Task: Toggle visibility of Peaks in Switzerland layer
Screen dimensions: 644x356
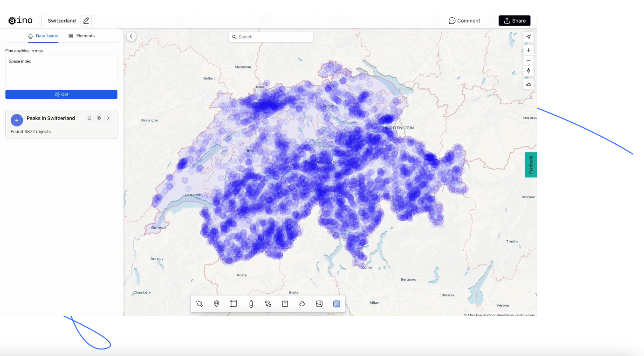Action: coord(99,118)
